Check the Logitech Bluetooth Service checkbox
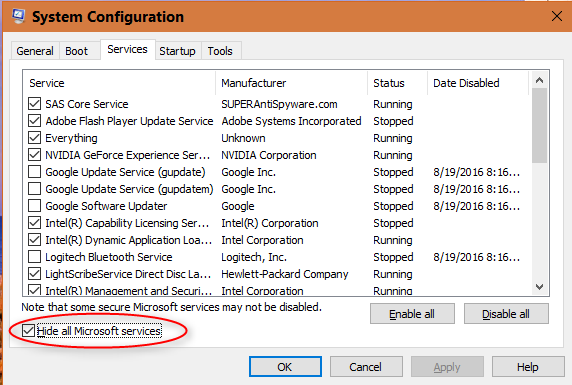The height and width of the screenshot is (385, 572). (x=34, y=257)
